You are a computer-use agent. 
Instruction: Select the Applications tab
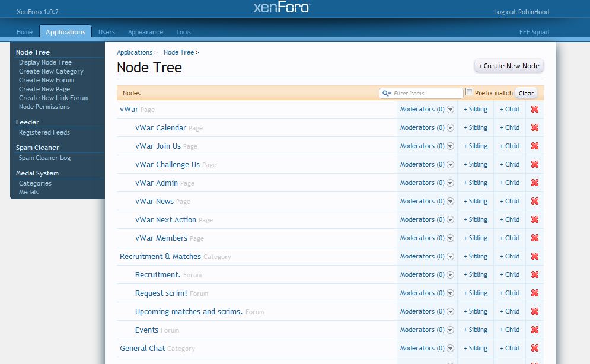coord(65,32)
